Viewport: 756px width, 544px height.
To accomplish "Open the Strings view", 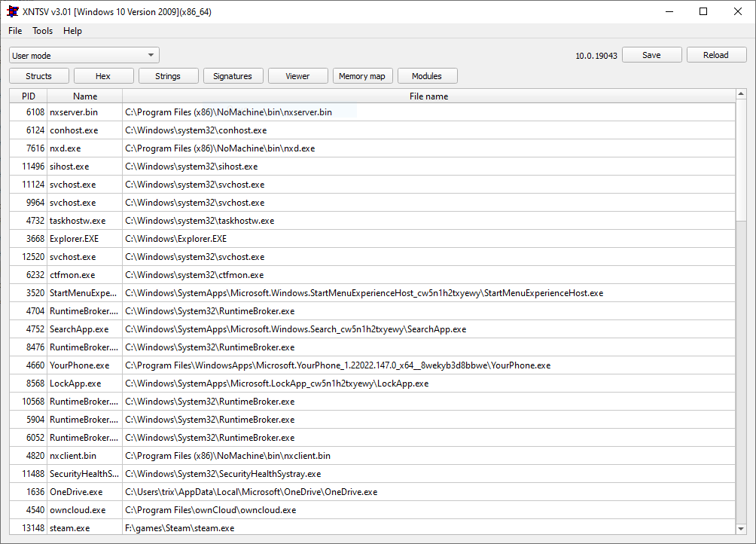I will coord(168,76).
